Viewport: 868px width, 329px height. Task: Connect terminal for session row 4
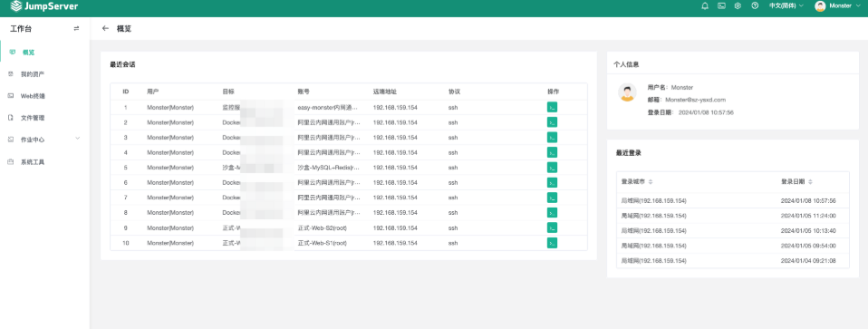(x=552, y=152)
